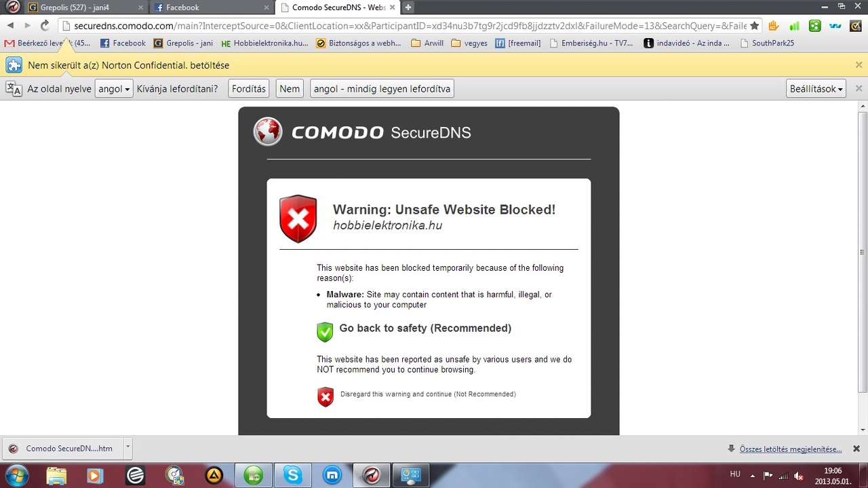This screenshot has height=488, width=868.
Task: Reload the current page
Action: point(45,25)
